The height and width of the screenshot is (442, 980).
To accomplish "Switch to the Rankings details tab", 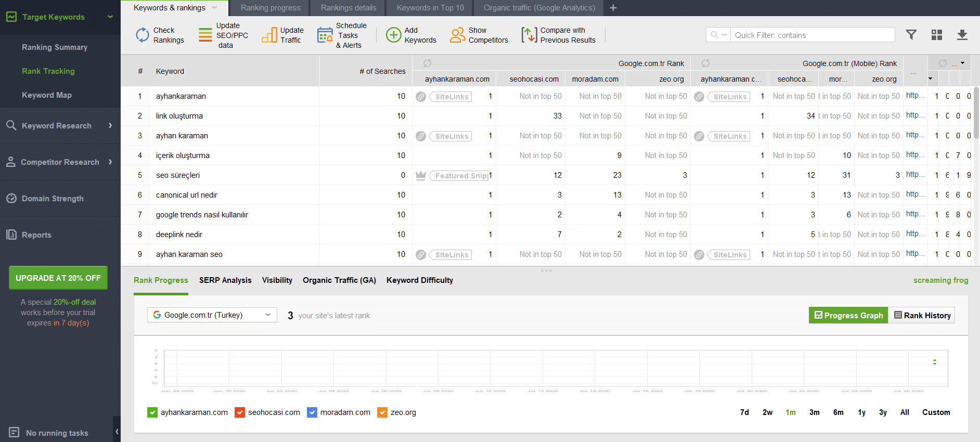I will point(349,8).
